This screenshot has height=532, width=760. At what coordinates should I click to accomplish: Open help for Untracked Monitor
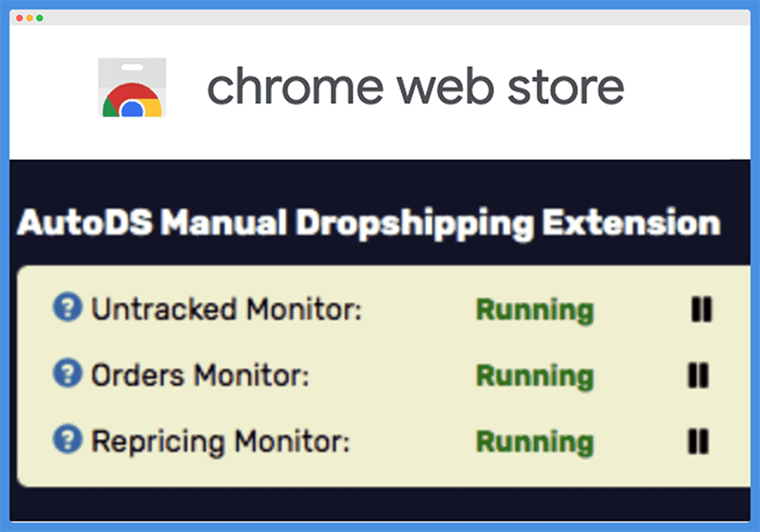click(67, 307)
